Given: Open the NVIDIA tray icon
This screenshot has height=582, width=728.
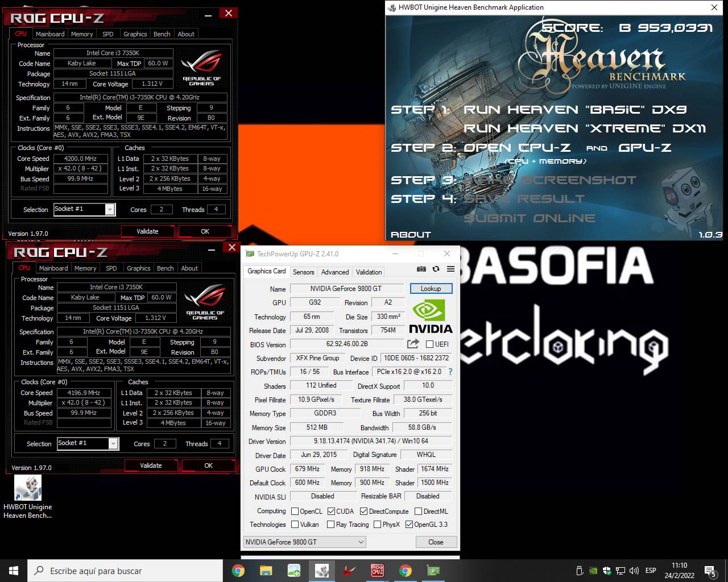Looking at the screenshot, I should click(x=593, y=570).
